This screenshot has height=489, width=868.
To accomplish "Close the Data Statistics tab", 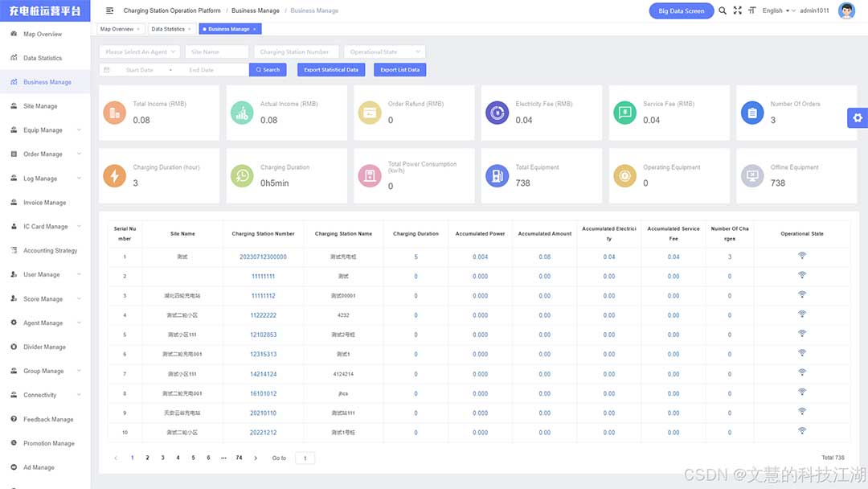I will coord(190,29).
